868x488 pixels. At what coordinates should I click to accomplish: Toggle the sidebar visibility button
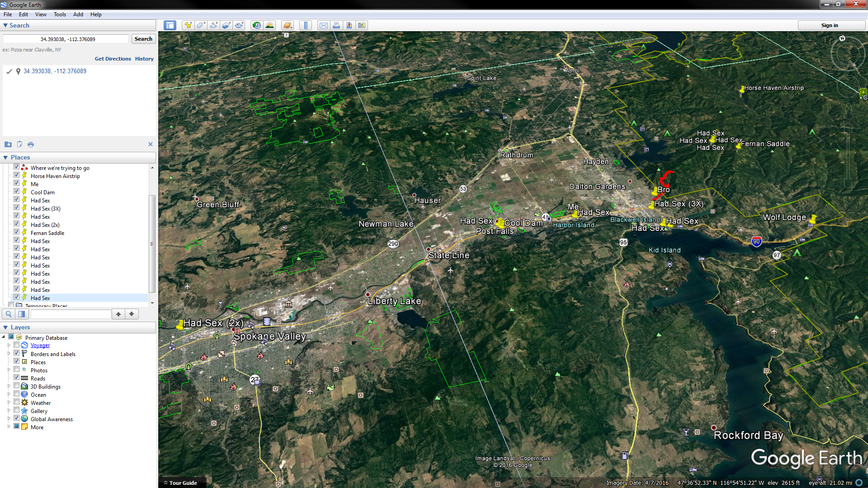pos(170,25)
